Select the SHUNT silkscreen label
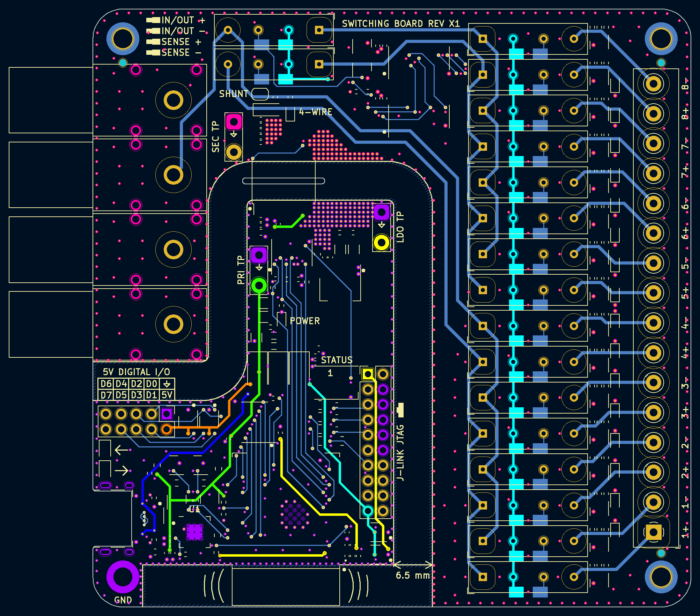Screen dimensions: 700x616 (x=234, y=94)
